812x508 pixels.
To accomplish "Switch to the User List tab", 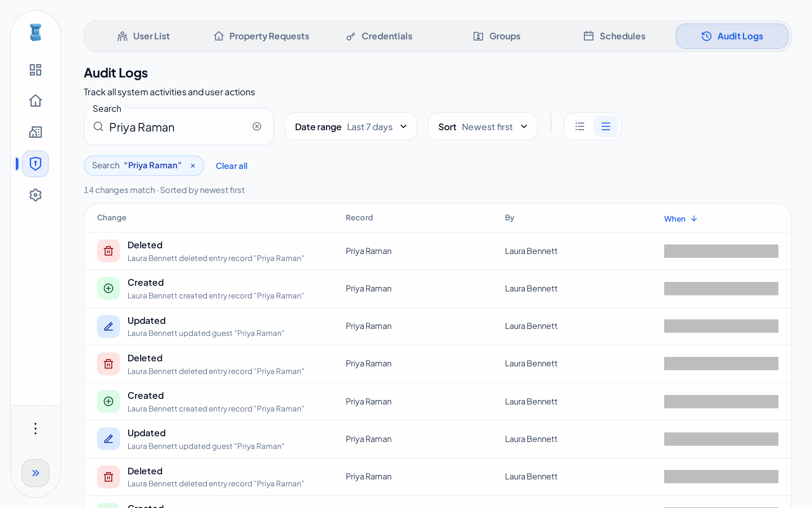I will click(x=143, y=36).
